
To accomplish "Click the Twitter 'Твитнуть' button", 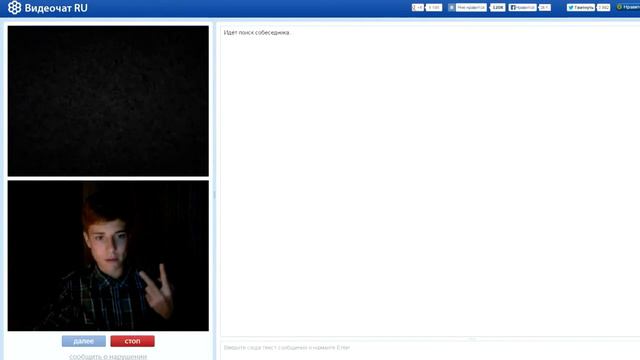I will click(x=580, y=7).
